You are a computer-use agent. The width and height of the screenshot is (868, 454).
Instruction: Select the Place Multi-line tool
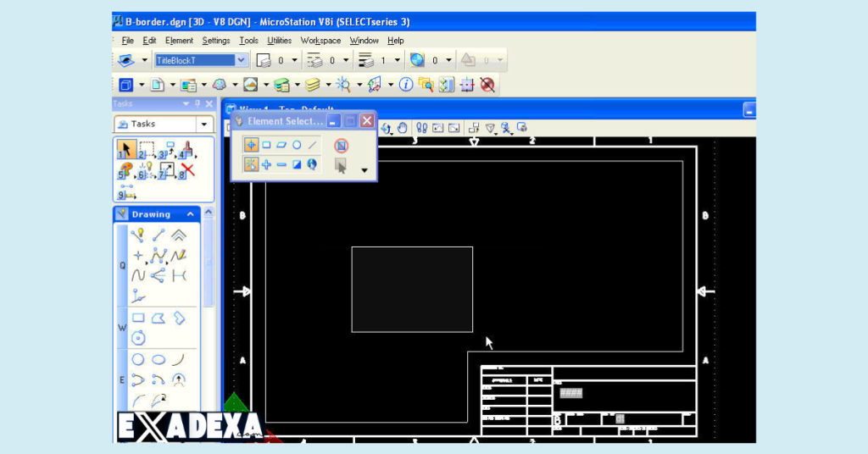pyautogui.click(x=179, y=235)
